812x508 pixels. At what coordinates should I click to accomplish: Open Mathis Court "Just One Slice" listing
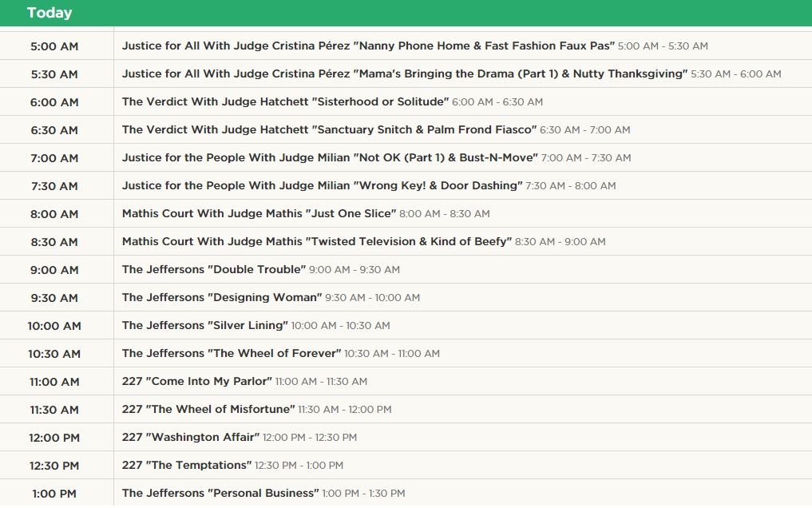point(259,213)
